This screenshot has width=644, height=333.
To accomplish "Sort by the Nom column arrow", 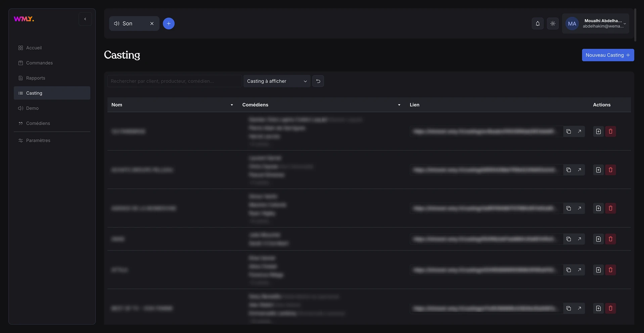I will tap(232, 105).
